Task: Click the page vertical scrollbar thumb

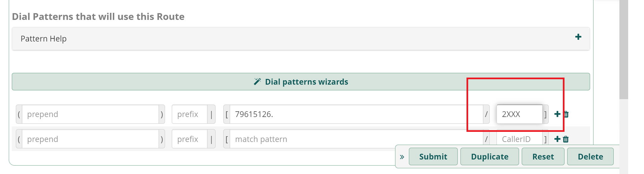Action: 624,50
